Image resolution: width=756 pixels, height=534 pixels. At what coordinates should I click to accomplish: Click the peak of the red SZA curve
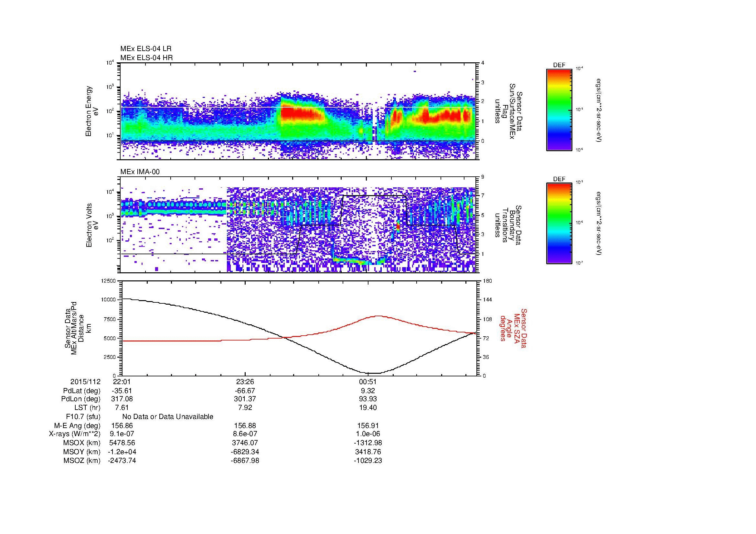click(x=378, y=316)
